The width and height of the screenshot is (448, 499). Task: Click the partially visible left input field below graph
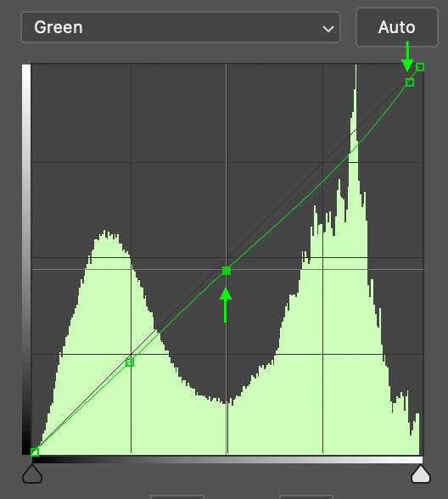point(177,496)
